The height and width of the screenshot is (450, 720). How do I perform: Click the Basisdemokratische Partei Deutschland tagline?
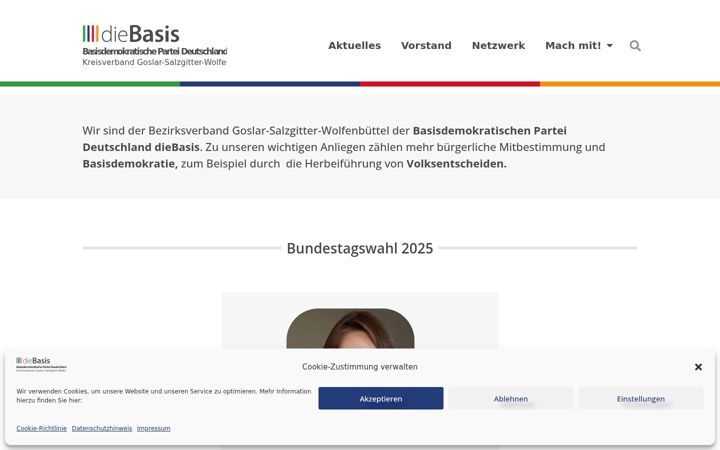click(x=155, y=51)
